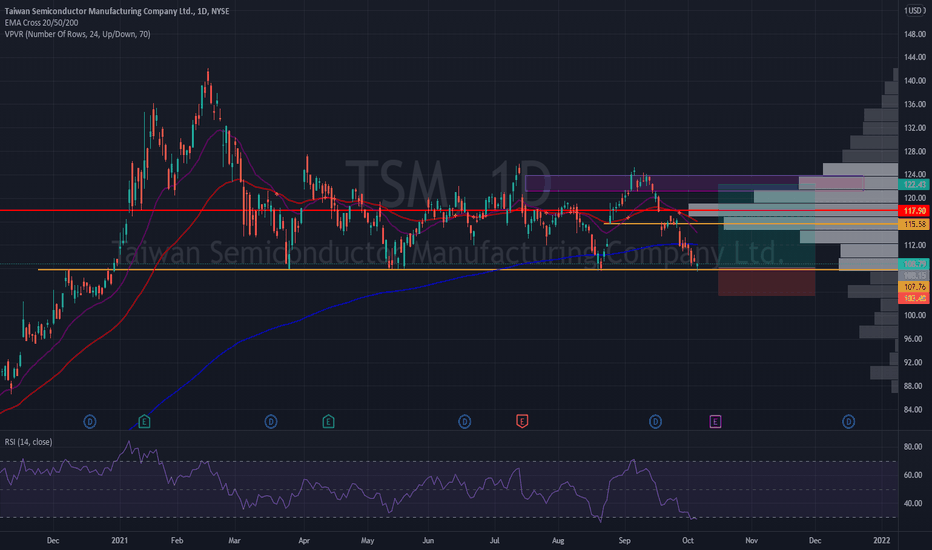Open the green earnings marker in April
The width and height of the screenshot is (932, 550).
pos(328,422)
